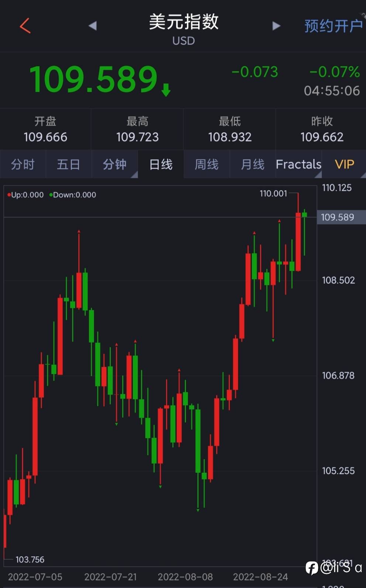The image size is (366, 588).
Task: Expand the Fractals indicator dropdown
Action: click(298, 164)
